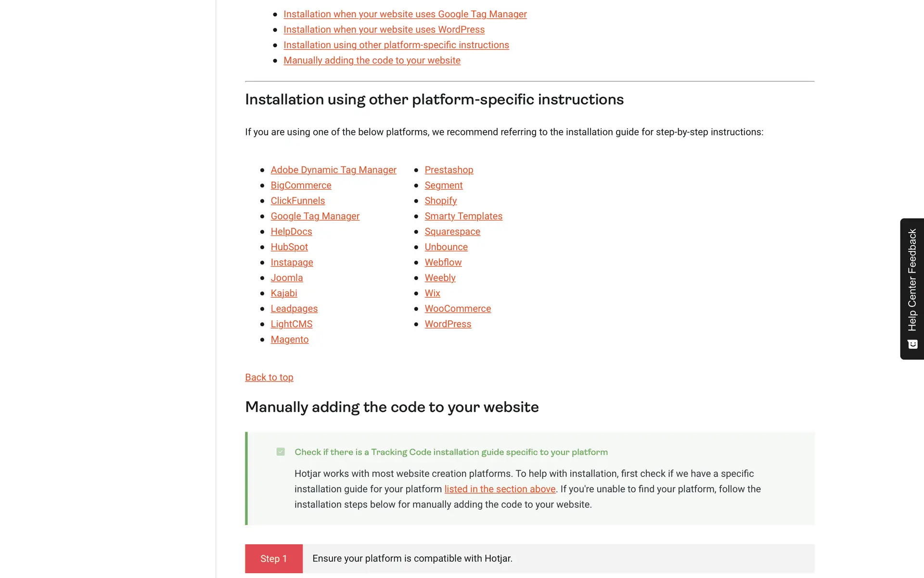The image size is (924, 578).
Task: Click the Wix platform link
Action: pyautogui.click(x=432, y=293)
